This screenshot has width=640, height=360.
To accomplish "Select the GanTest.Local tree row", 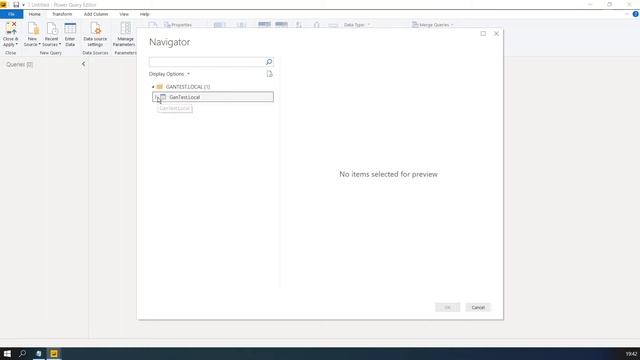I will [x=213, y=97].
